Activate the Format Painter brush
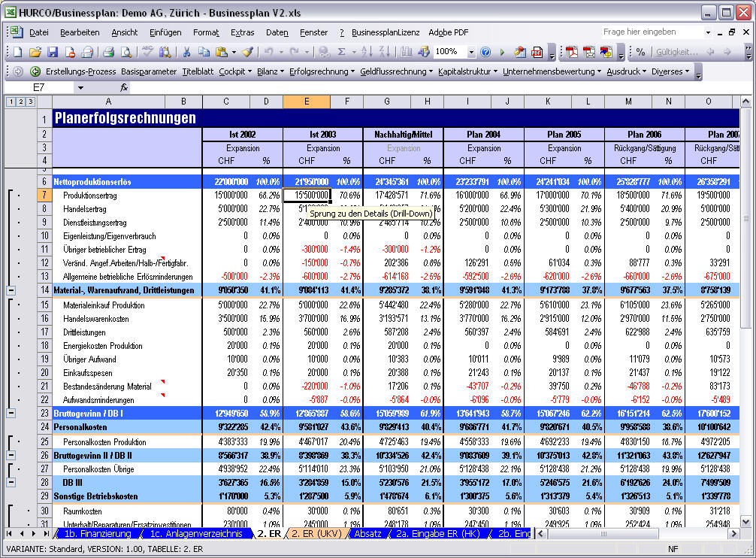Screen dimensions: 756x558 coord(248,52)
